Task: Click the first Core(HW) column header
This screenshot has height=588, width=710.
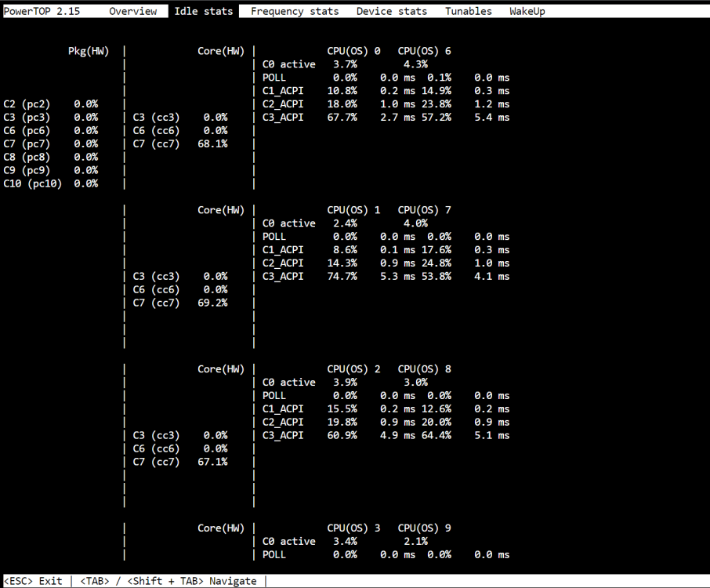Action: point(221,51)
